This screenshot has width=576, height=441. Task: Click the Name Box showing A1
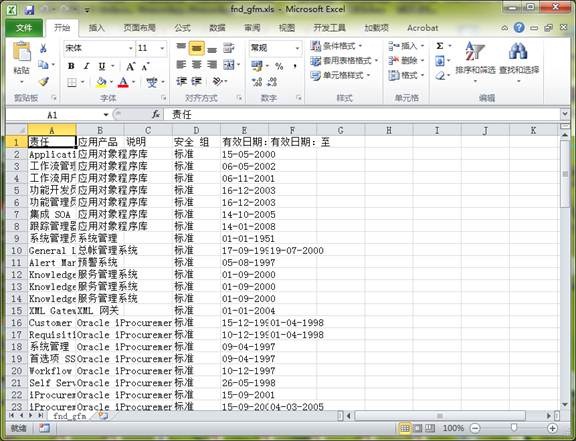click(53, 115)
